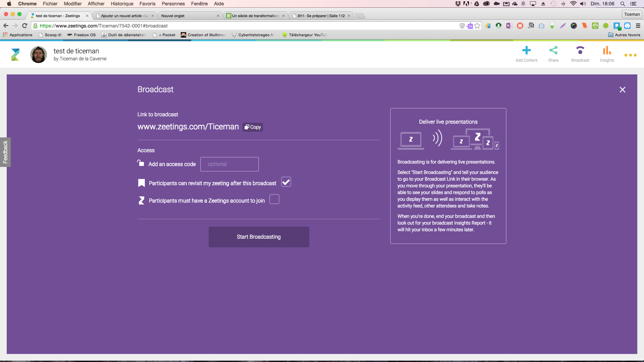Click the shield icon in address bar
Screen dimensions: 644x362
462,26
